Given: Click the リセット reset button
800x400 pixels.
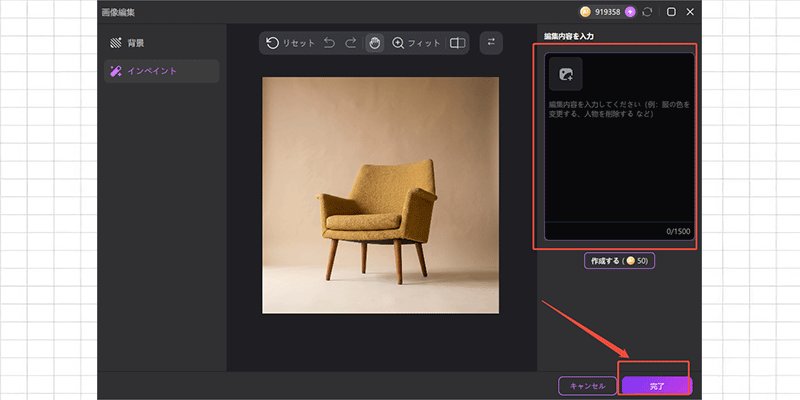Looking at the screenshot, I should pyautogui.click(x=291, y=43).
